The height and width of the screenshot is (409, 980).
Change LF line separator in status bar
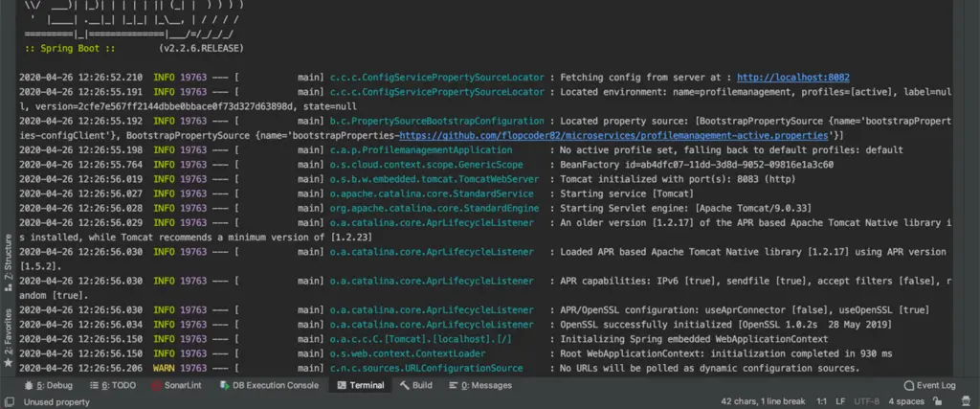coord(840,401)
